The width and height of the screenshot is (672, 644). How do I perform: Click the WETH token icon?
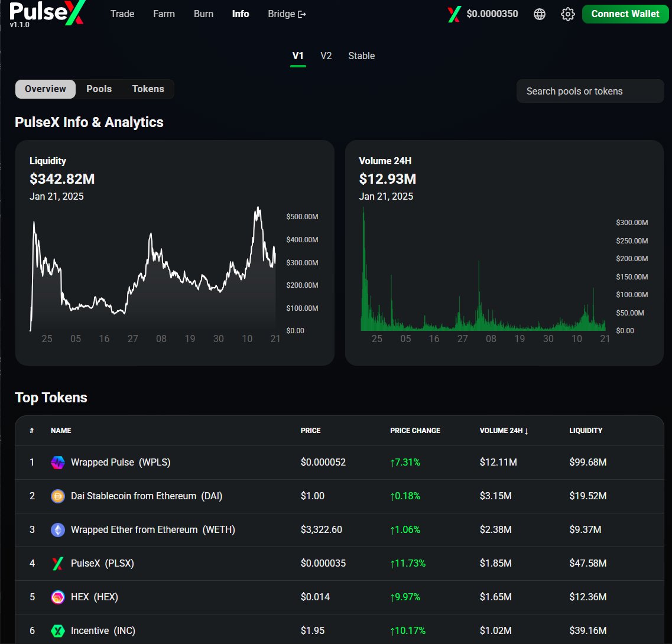click(x=58, y=529)
